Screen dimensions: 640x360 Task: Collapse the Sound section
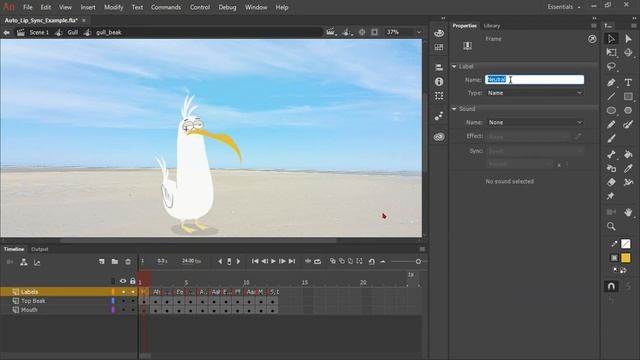tap(454, 109)
